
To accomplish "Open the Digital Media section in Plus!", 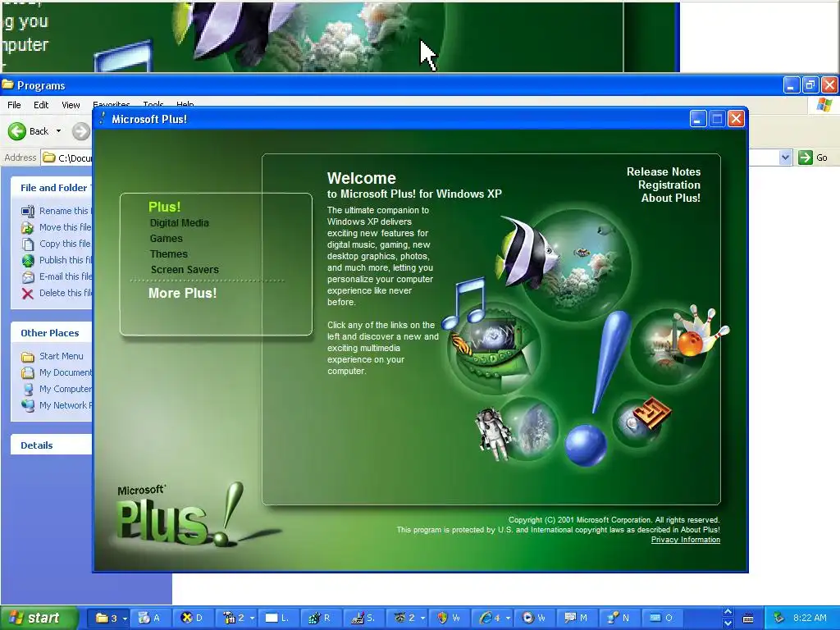I will coord(179,223).
